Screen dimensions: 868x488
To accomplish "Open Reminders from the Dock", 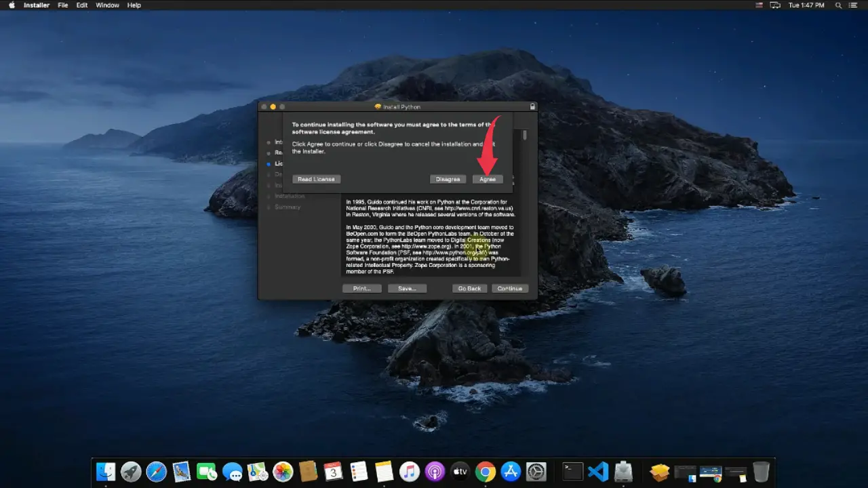I will 359,471.
